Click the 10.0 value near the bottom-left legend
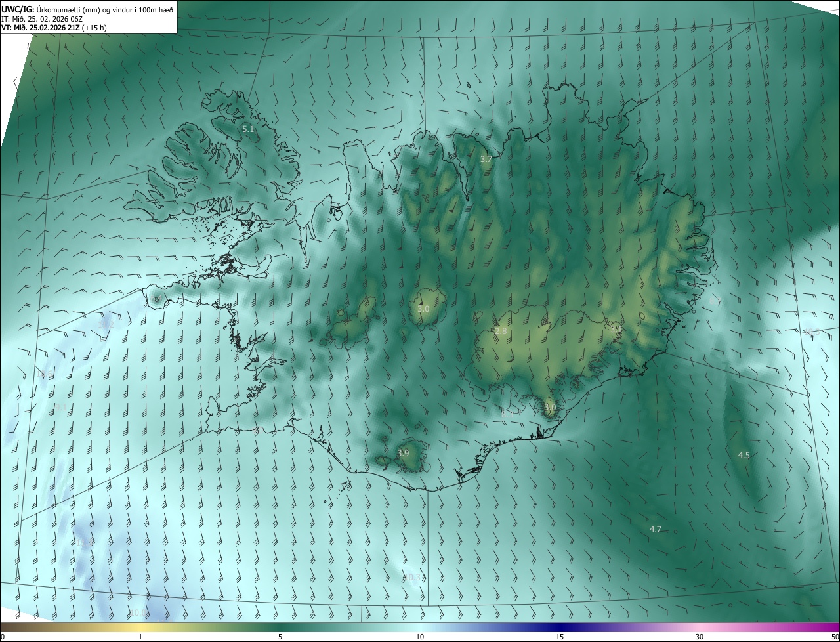This screenshot has height=642, width=840. (138, 612)
